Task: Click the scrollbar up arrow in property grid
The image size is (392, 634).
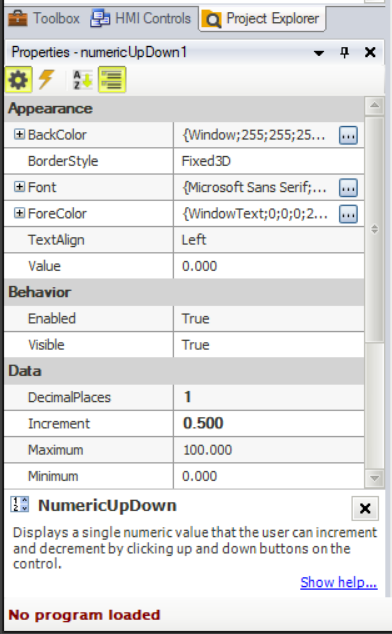Action: (x=375, y=106)
